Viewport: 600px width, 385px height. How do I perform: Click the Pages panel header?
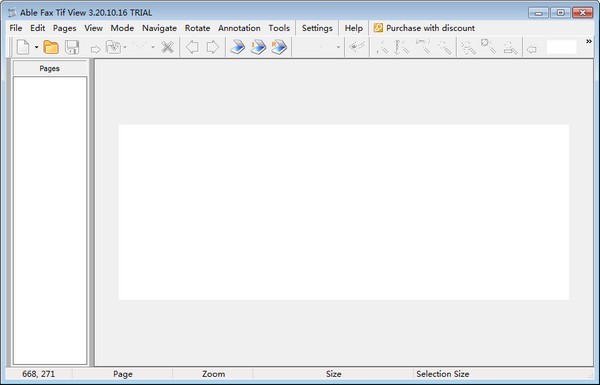point(50,69)
